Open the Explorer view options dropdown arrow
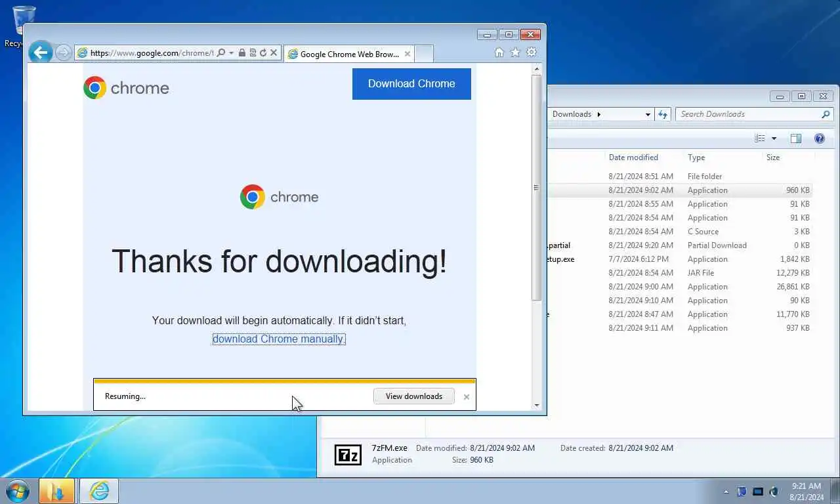The image size is (840, 504). pos(774,138)
